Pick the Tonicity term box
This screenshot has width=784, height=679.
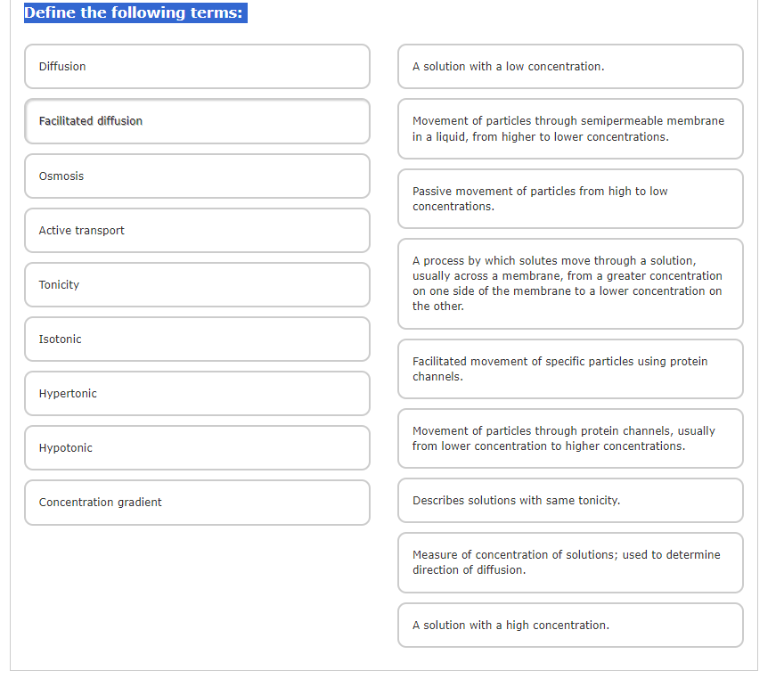197,284
